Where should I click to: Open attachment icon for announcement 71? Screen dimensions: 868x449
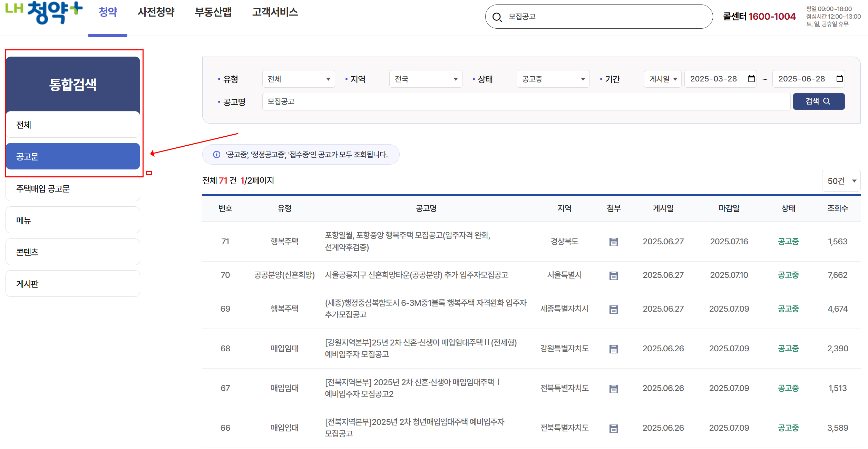[613, 242]
